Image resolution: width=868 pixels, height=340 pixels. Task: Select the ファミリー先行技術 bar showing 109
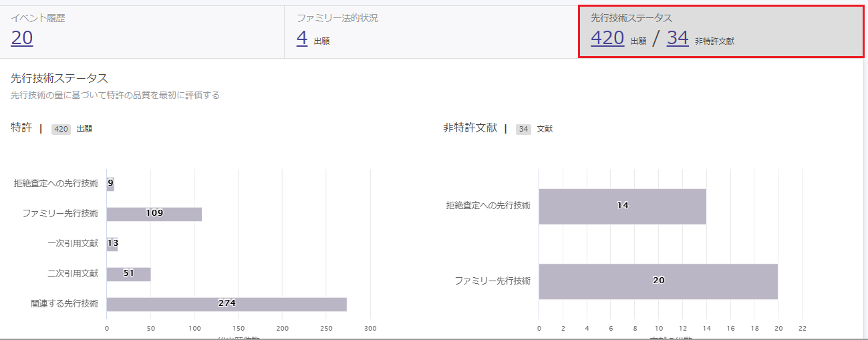pos(154,214)
